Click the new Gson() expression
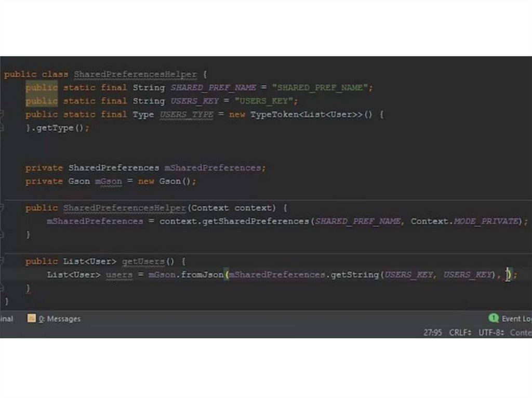The height and width of the screenshot is (398, 532). point(164,182)
